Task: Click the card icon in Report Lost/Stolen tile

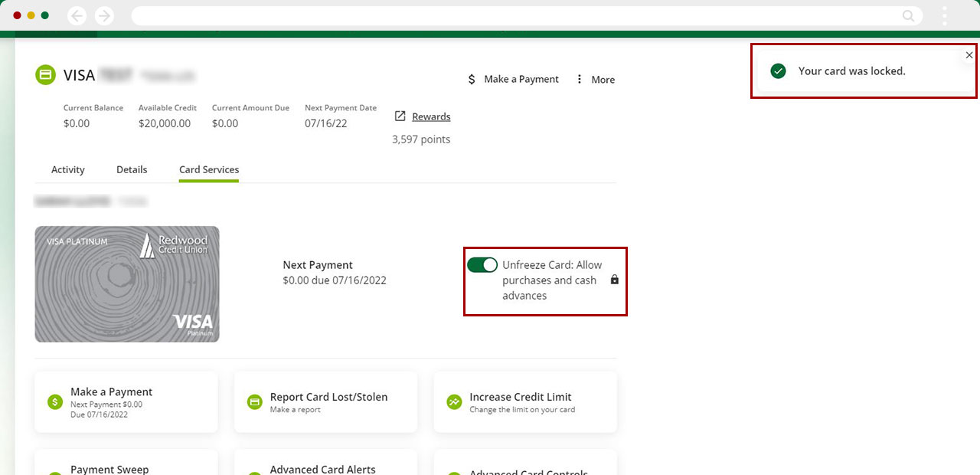Action: point(254,402)
